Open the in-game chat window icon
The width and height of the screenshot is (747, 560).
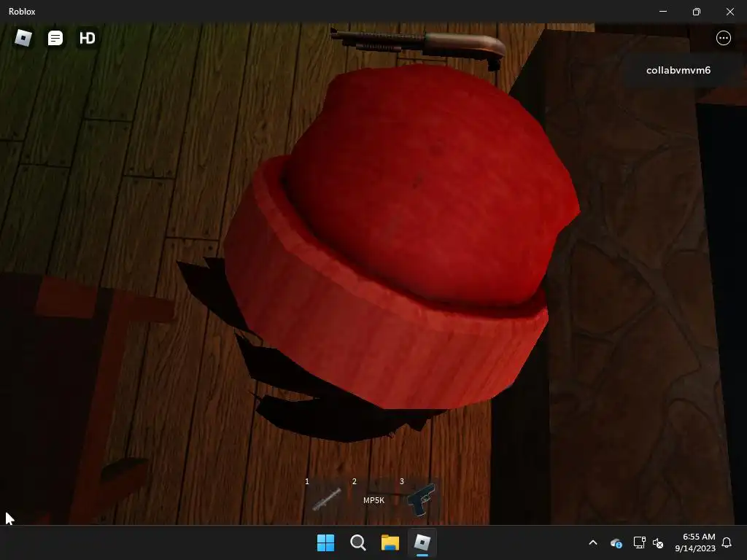(x=55, y=38)
